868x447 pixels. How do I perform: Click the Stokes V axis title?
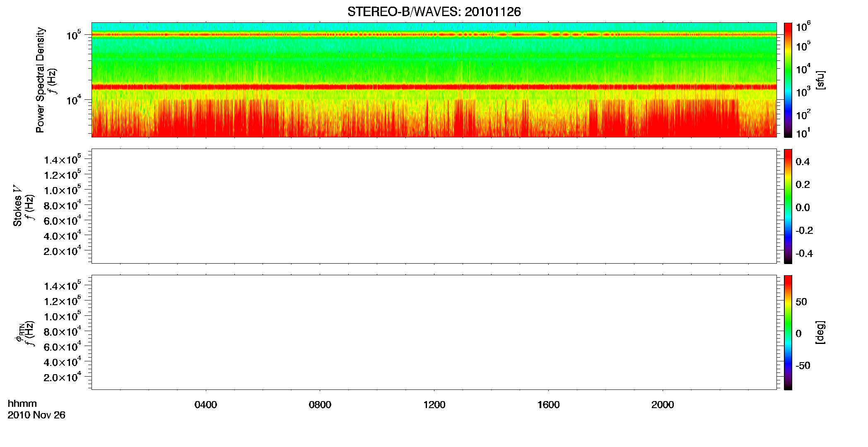coord(17,206)
